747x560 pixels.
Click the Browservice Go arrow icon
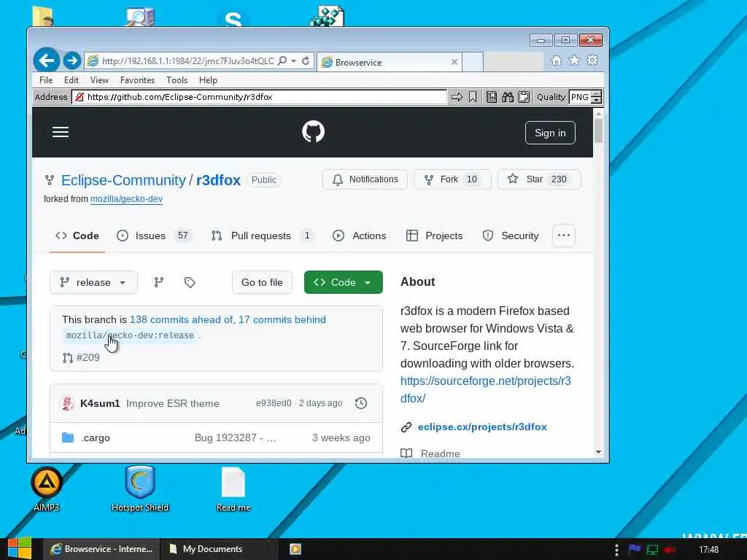[457, 97]
